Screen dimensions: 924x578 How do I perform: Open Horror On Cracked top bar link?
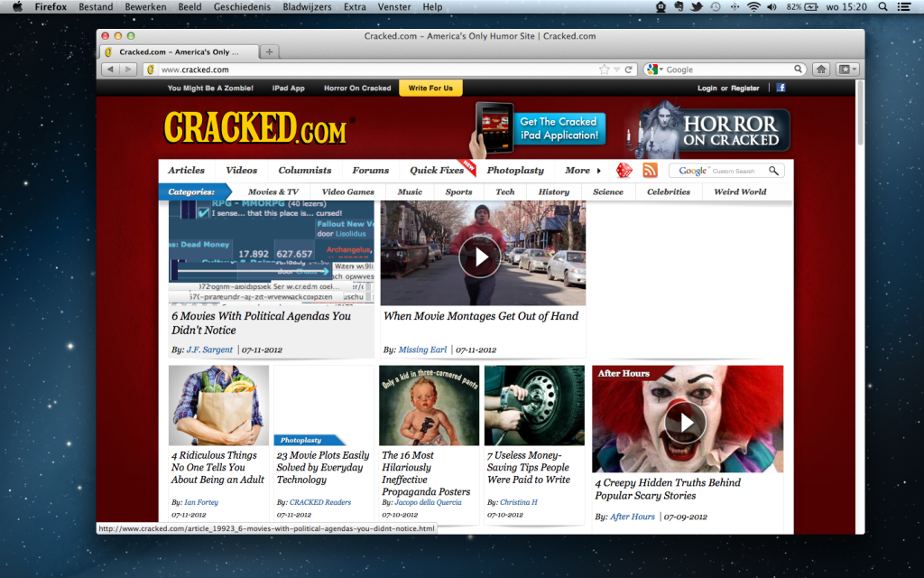coord(357,88)
